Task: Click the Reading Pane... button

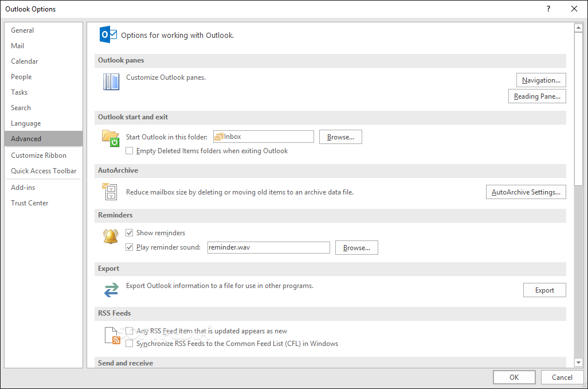Action: 537,96
